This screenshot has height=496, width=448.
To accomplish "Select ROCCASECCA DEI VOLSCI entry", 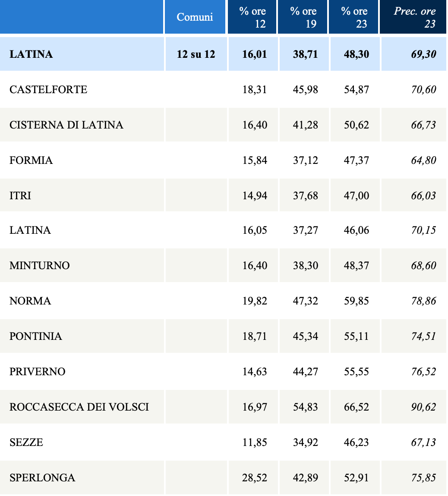I will (79, 407).
